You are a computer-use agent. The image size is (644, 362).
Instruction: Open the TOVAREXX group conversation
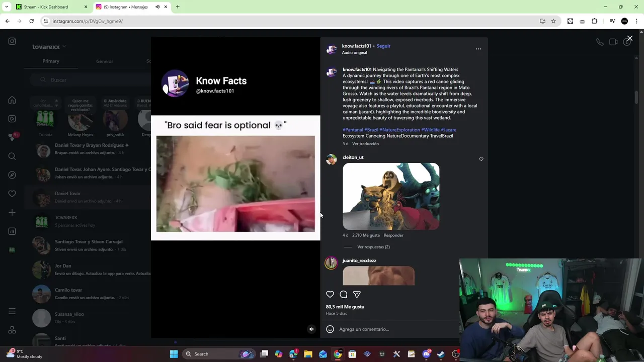[88, 221]
